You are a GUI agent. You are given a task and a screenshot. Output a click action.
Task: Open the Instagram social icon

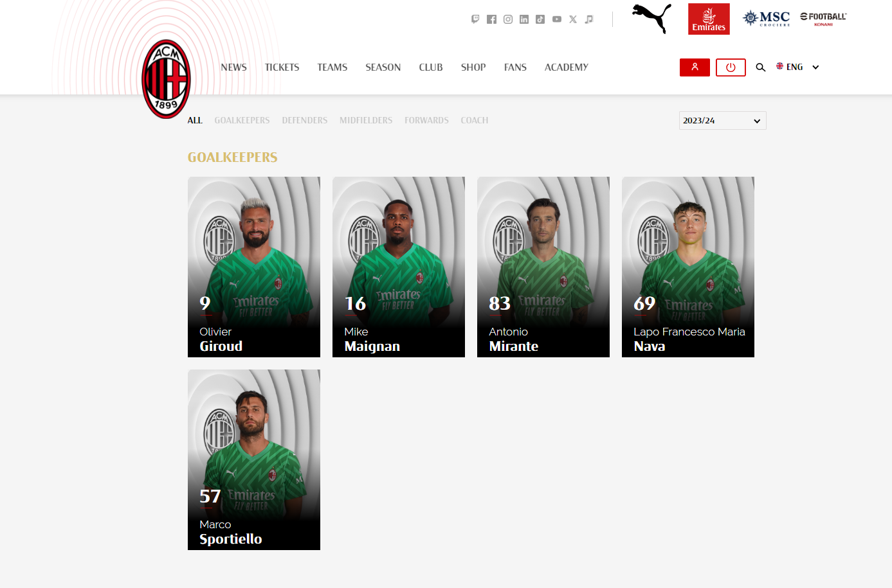point(508,19)
